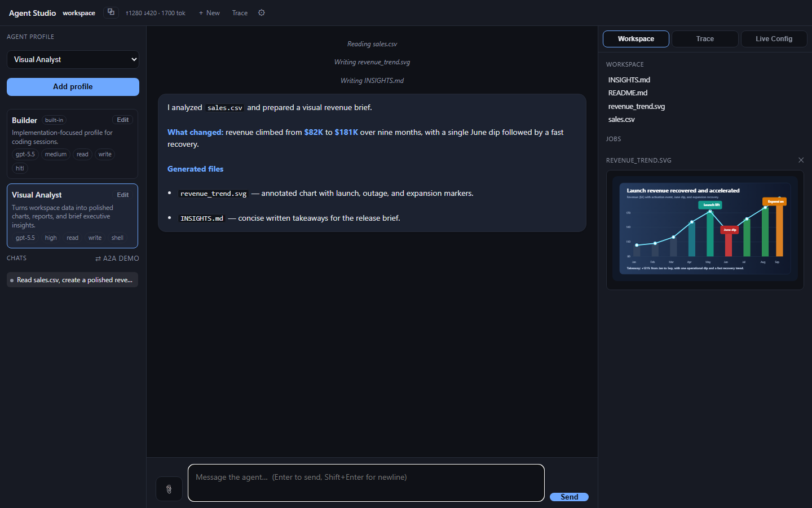Click the Generated files heading
The image size is (812, 508).
(x=195, y=169)
